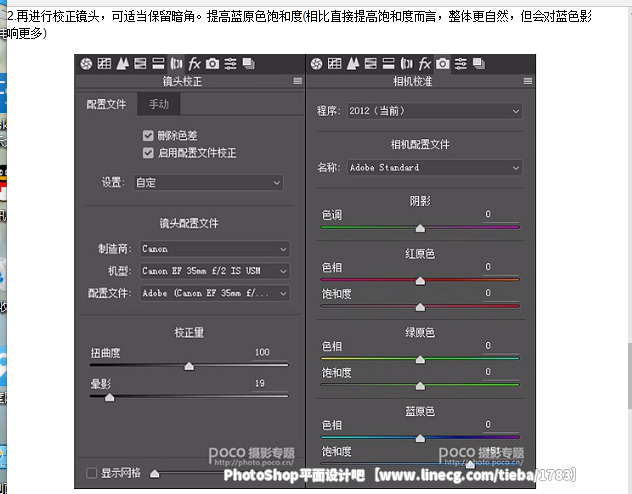Adjust 扭曲度 slider
Viewport: 632px width, 494px height.
point(189,365)
